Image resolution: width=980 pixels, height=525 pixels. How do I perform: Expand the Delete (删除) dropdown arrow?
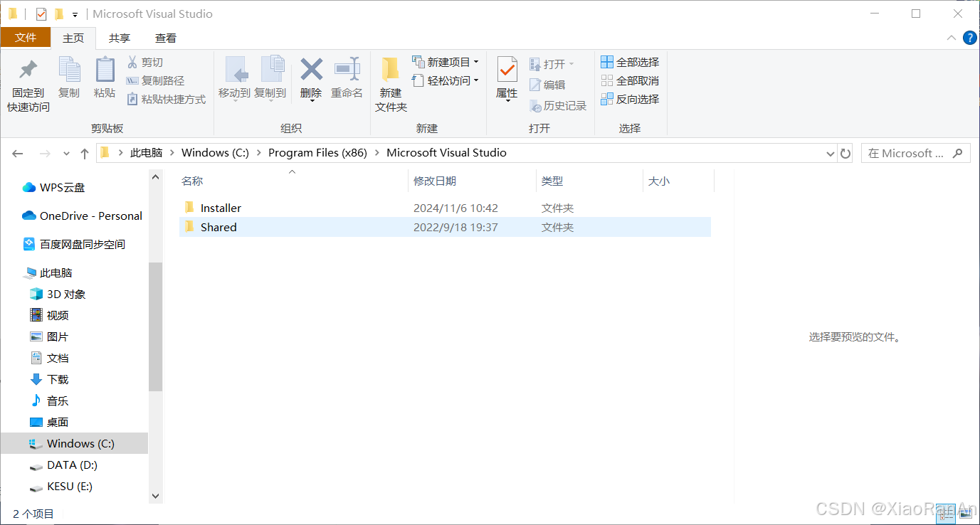point(311,100)
